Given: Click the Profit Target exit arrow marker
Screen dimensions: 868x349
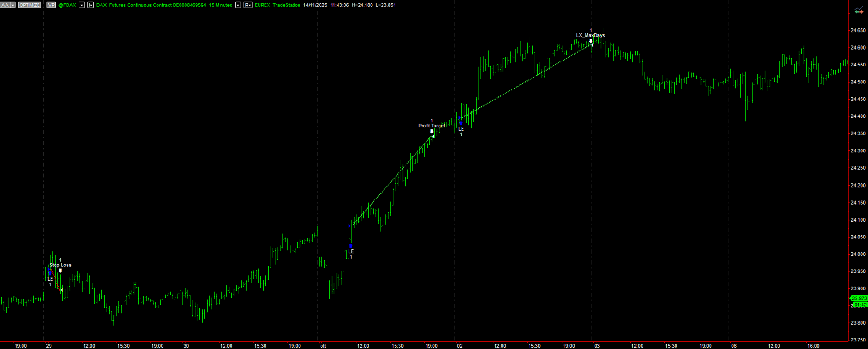Looking at the screenshot, I should 432,132.
